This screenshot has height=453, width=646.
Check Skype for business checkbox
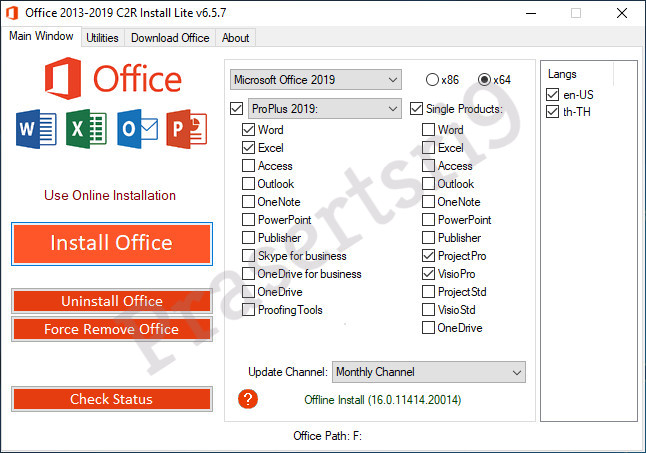point(248,256)
